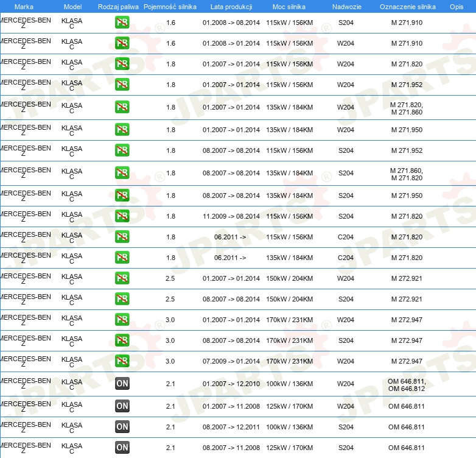Click the PB fuel icon in the S204 M 271.952 row
Screen dimensions: 476x458
click(x=122, y=150)
